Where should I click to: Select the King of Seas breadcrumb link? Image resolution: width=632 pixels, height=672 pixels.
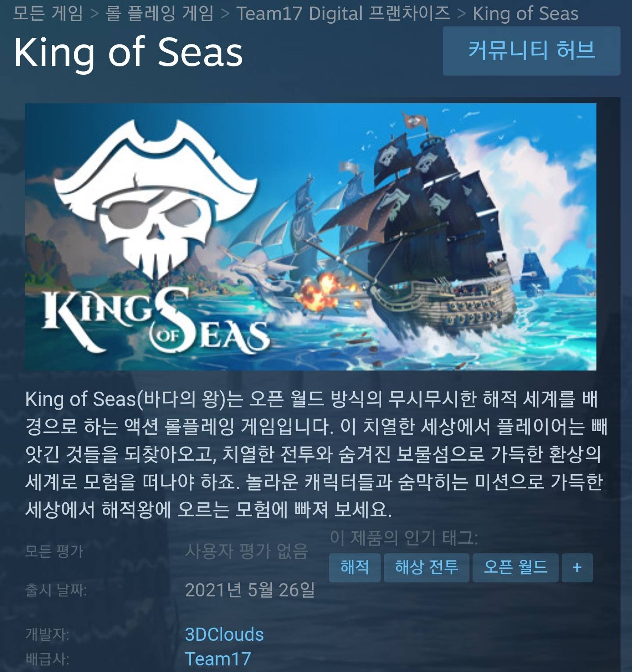pyautogui.click(x=525, y=13)
